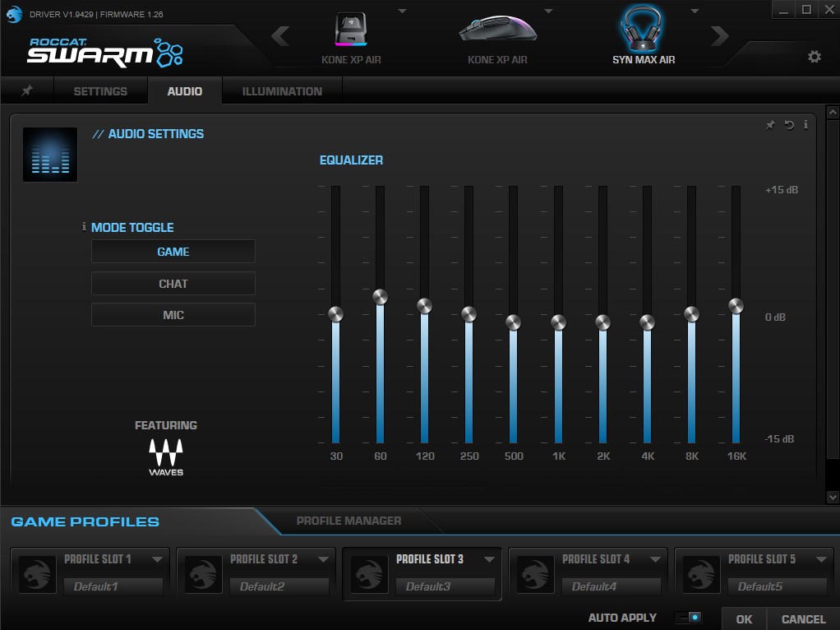Reset the Audio Settings panel with undo icon
Image resolution: width=840 pixels, height=630 pixels.
788,125
